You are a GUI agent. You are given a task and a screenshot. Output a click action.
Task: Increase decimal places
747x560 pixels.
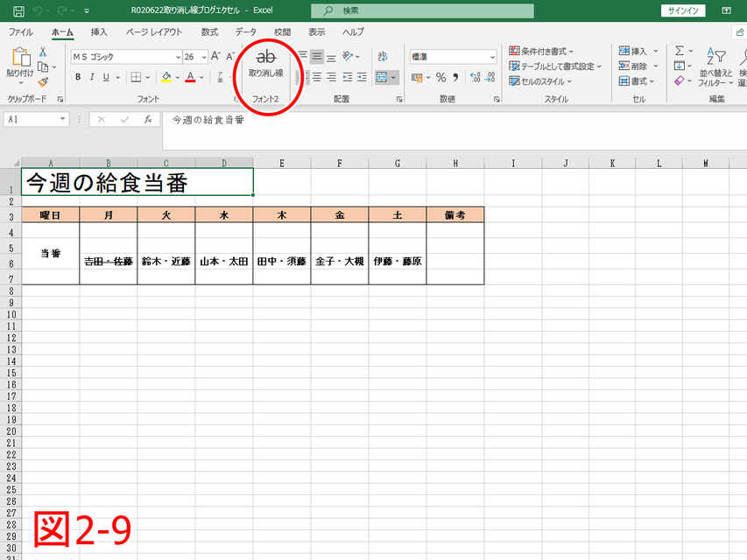(x=475, y=77)
